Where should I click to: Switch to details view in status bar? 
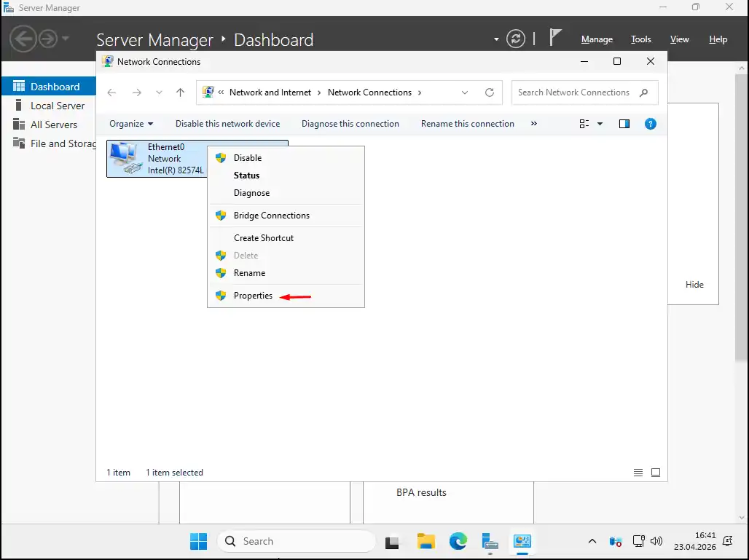(638, 473)
